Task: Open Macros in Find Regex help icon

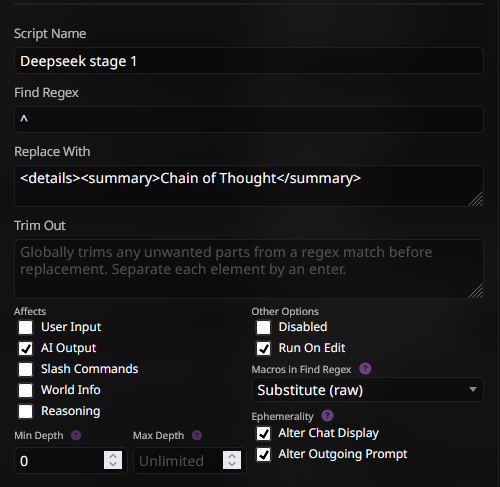Action: pyautogui.click(x=365, y=369)
